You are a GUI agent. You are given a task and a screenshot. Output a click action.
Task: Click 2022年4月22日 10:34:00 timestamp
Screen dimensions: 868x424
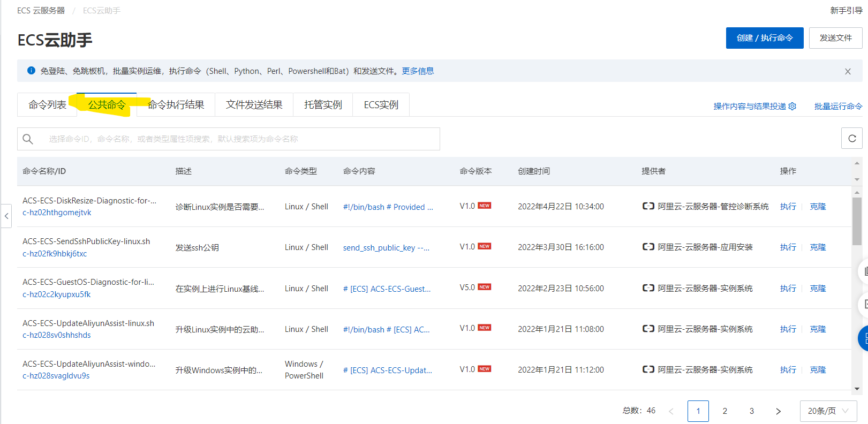[x=561, y=207]
